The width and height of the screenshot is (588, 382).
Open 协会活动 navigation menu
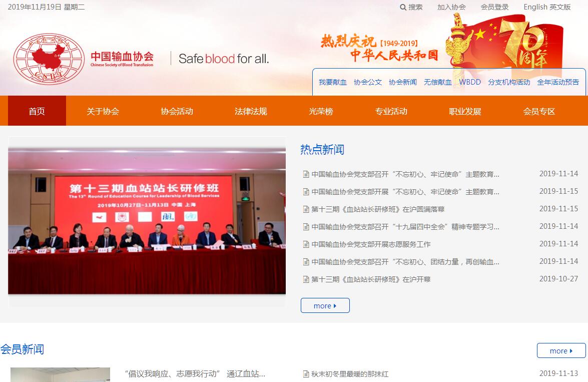(x=177, y=111)
